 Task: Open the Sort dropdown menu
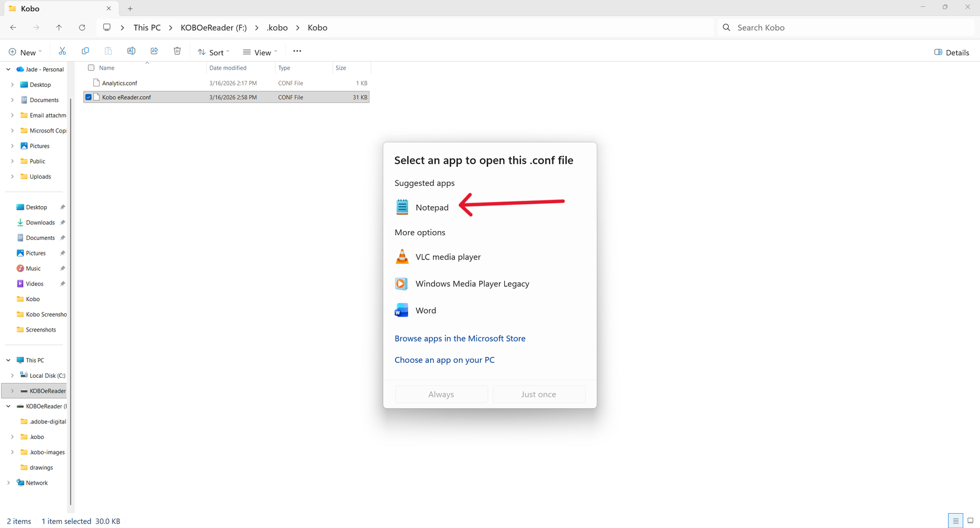(213, 52)
